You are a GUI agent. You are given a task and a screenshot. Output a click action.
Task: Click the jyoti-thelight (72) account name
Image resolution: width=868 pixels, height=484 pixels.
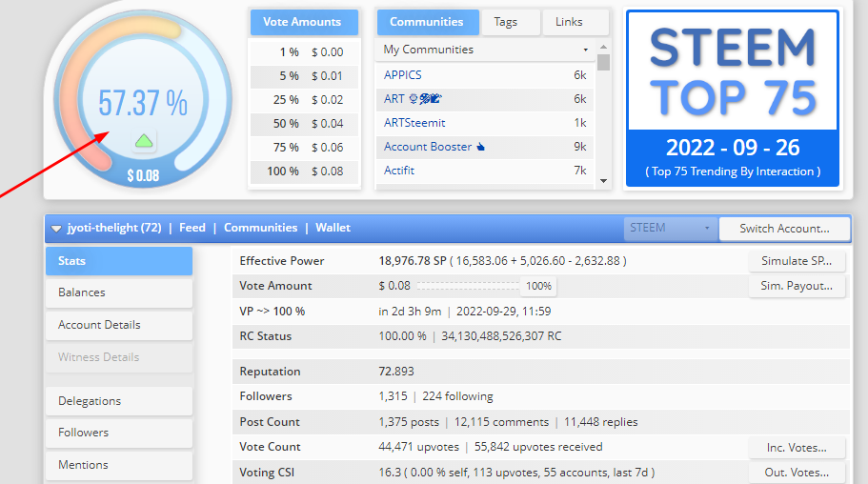point(114,228)
